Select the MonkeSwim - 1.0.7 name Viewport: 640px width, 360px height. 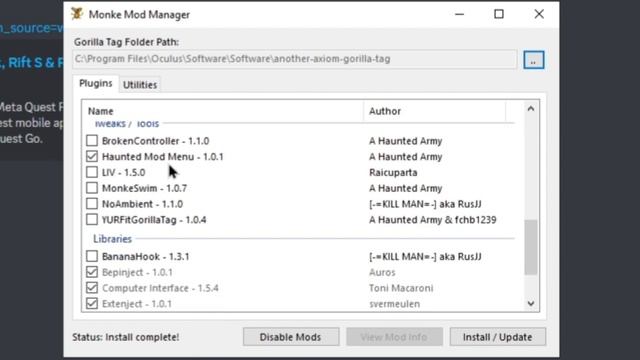click(x=144, y=188)
